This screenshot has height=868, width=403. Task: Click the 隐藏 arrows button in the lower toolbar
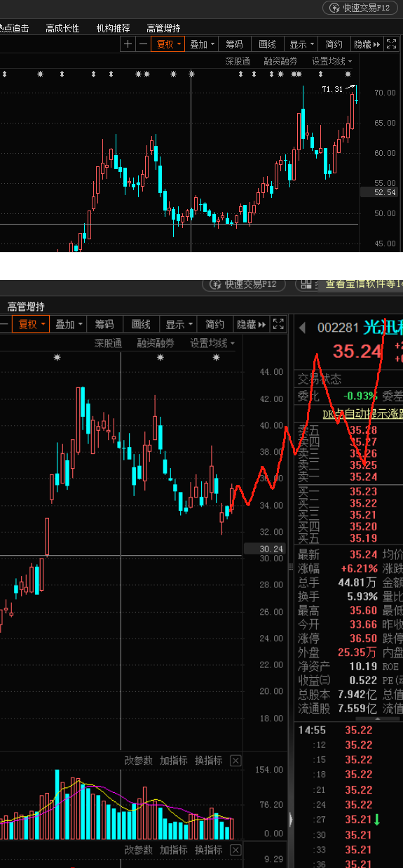[x=252, y=324]
